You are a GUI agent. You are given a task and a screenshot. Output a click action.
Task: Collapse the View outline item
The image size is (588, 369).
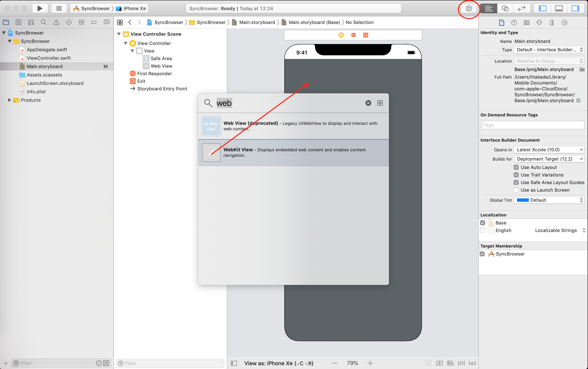click(132, 51)
